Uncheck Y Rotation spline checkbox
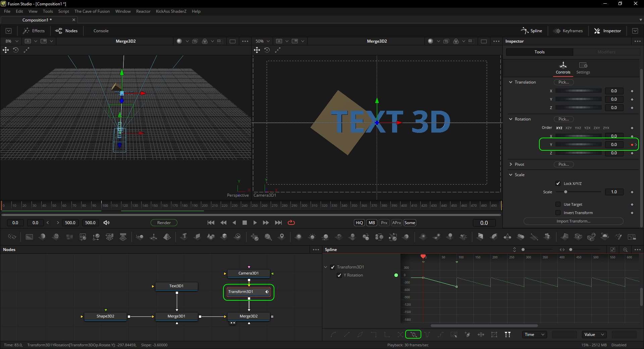 339,275
